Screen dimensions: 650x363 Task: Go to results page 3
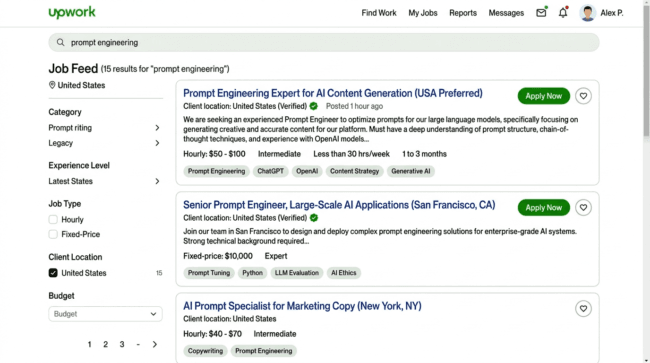pos(122,344)
